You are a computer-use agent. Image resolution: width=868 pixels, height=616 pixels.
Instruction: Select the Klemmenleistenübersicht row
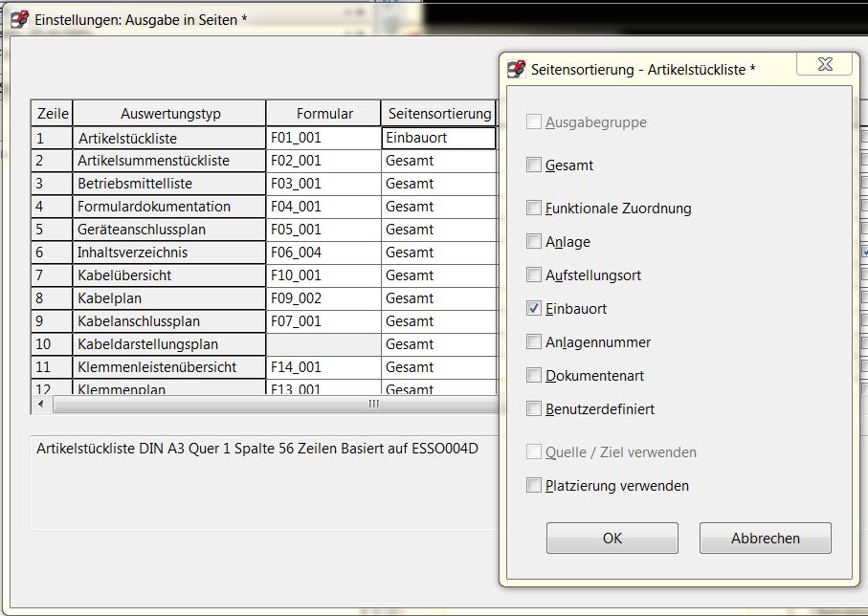click(169, 367)
